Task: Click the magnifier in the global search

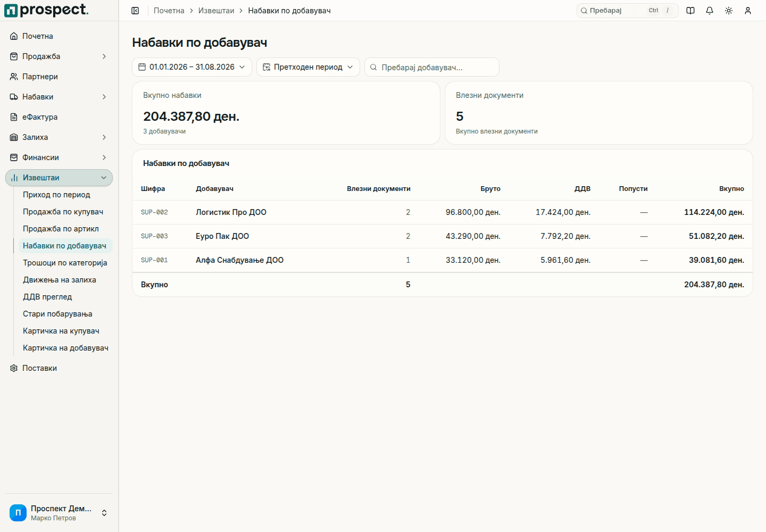Action: pos(584,11)
